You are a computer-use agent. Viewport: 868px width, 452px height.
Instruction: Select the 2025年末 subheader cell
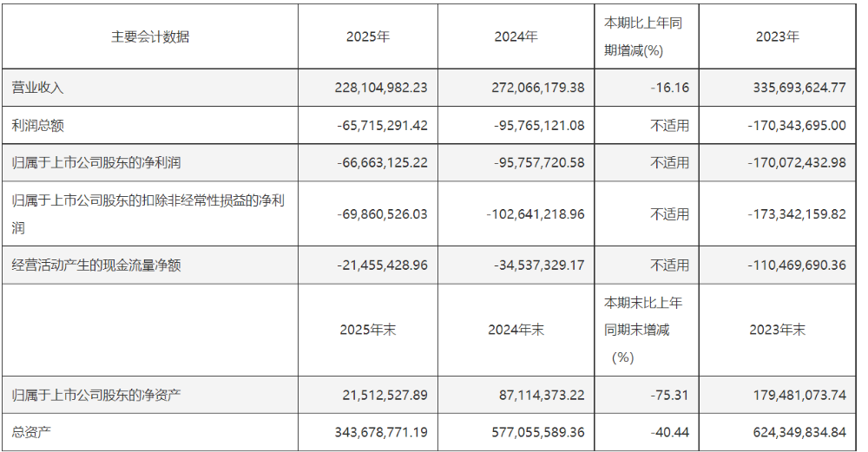pyautogui.click(x=367, y=331)
